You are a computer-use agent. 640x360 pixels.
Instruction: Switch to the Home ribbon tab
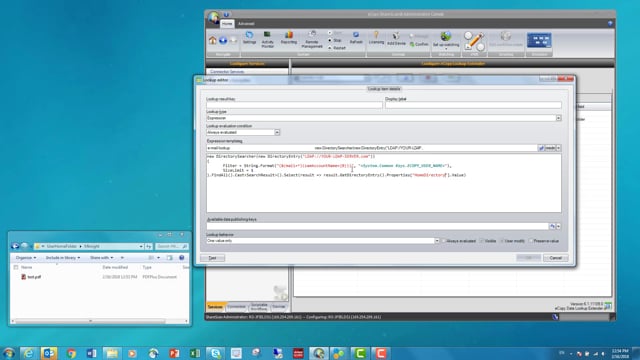click(227, 24)
